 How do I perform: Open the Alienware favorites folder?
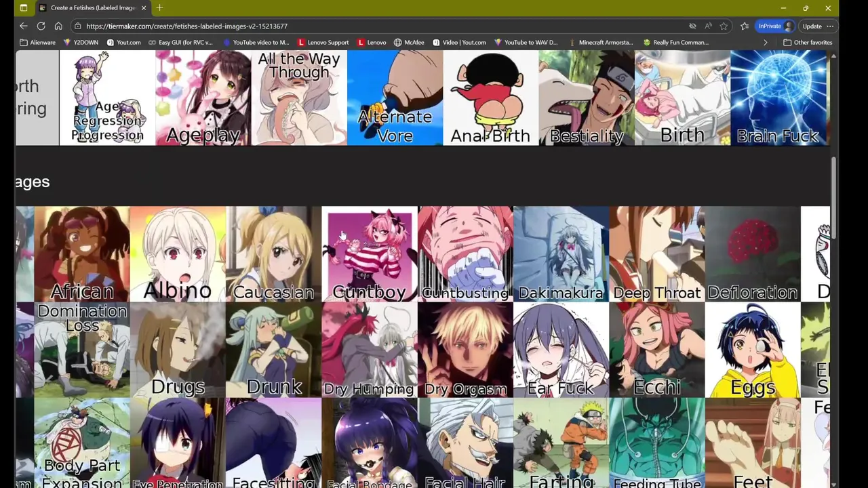coord(38,42)
